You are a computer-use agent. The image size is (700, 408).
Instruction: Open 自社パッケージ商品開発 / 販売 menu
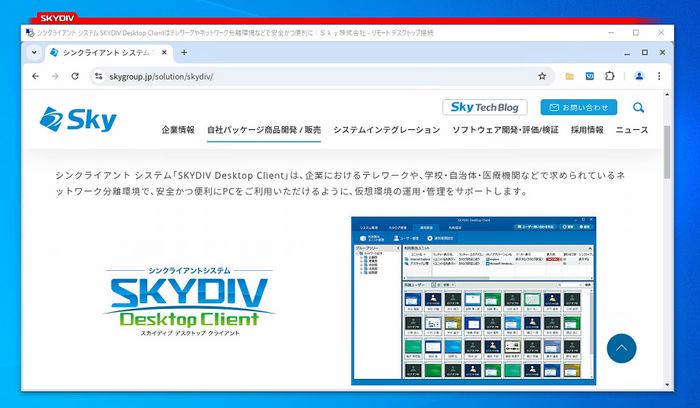click(x=264, y=130)
